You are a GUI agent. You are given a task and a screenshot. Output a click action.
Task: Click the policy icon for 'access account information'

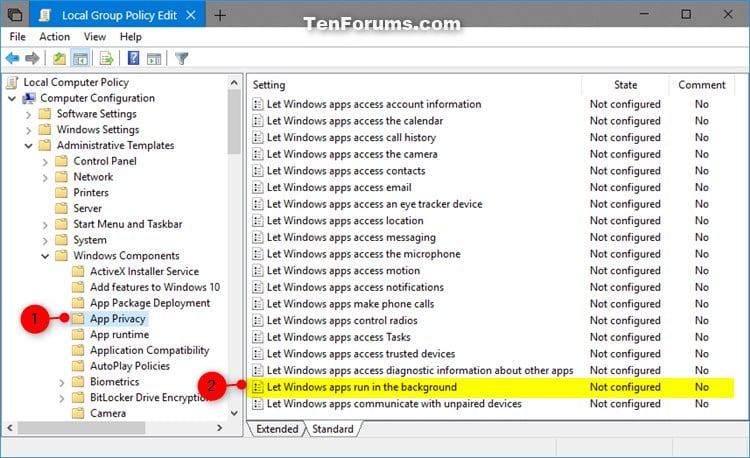pyautogui.click(x=257, y=104)
